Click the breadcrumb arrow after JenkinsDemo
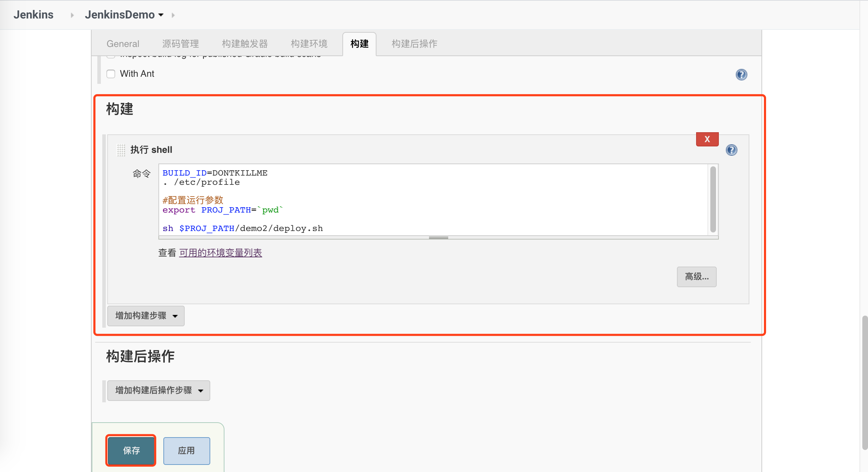Image resolution: width=868 pixels, height=472 pixels. [173, 15]
